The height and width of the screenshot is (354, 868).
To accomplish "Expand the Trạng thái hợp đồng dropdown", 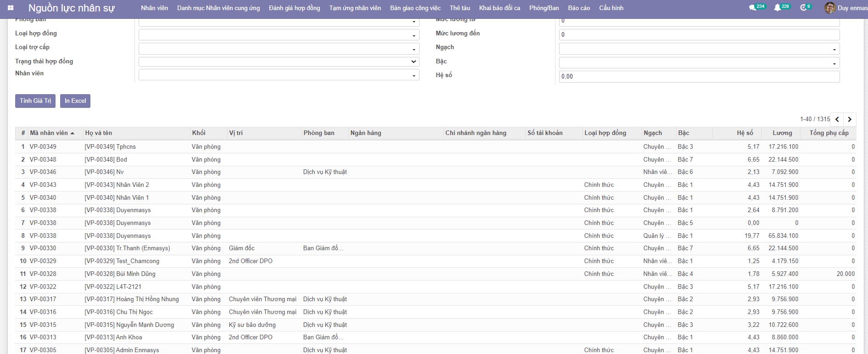I will coord(279,62).
